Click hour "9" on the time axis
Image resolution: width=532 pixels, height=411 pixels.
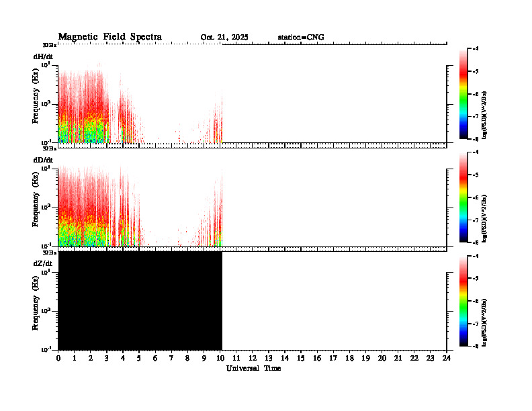click(x=204, y=359)
